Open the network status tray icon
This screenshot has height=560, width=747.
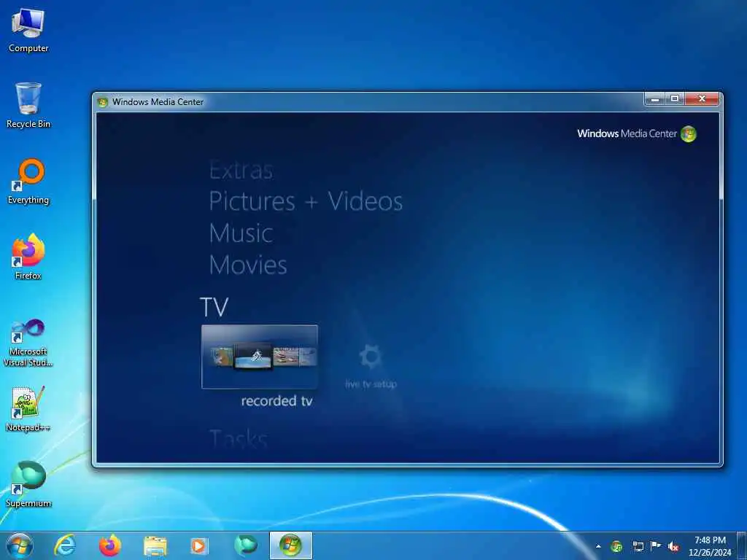[638, 546]
